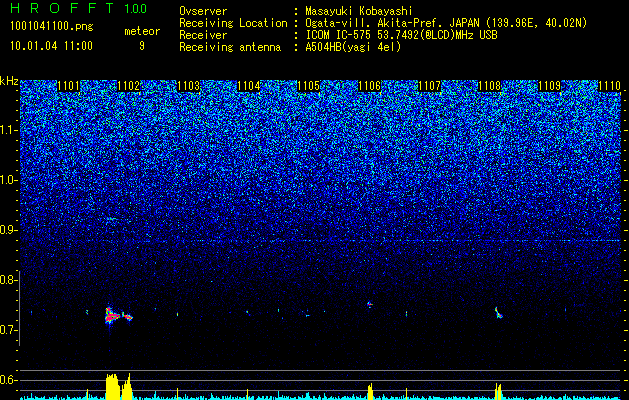Click the curved meteor echo under 1108
Screen dimensions: 629x400
(x=498, y=313)
